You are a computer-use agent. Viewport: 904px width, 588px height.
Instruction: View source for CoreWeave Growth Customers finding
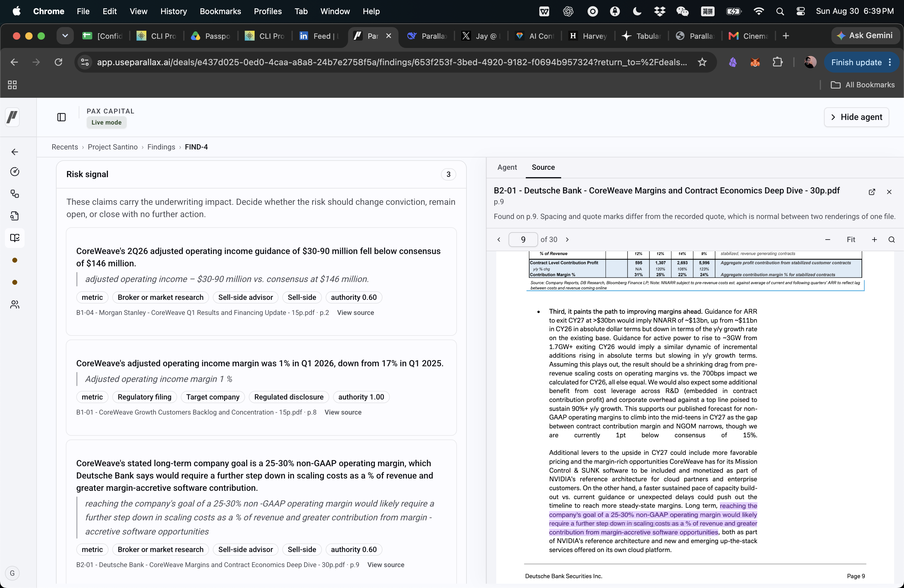pos(343,412)
